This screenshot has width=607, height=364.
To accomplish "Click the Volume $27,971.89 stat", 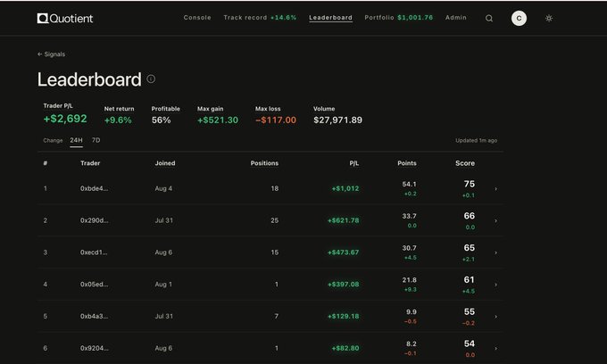I will (x=338, y=115).
